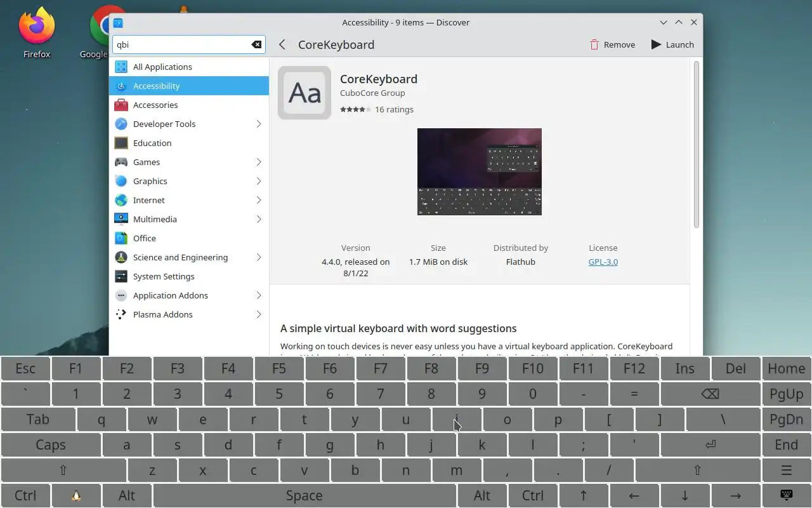This screenshot has width=812, height=508.
Task: Tap the Home key on virtual keyboard
Action: click(787, 369)
